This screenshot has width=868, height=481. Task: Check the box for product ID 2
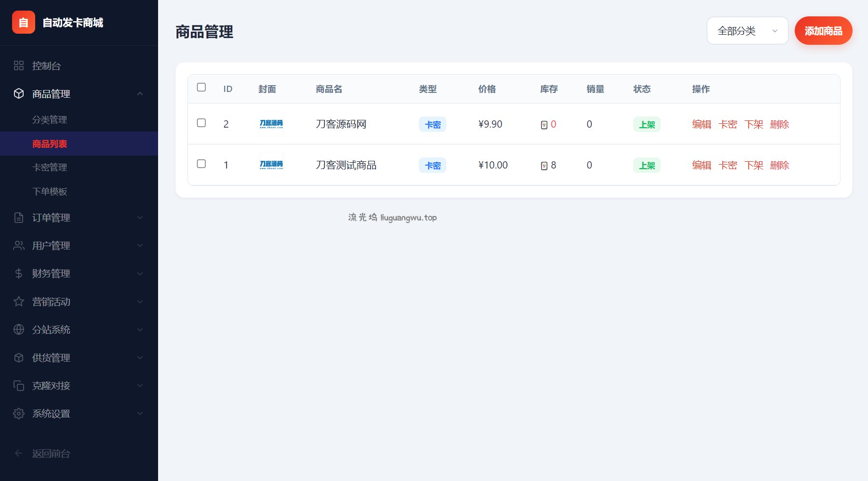[201, 123]
